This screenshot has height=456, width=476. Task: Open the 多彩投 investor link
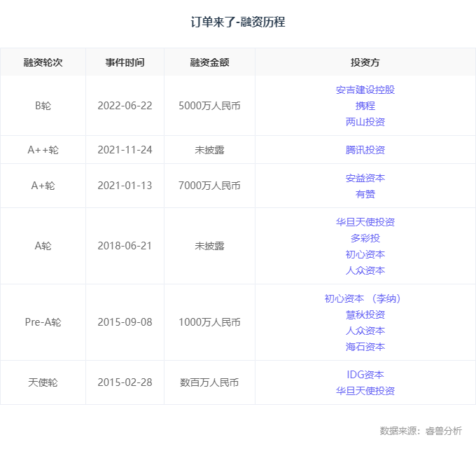[x=365, y=238]
